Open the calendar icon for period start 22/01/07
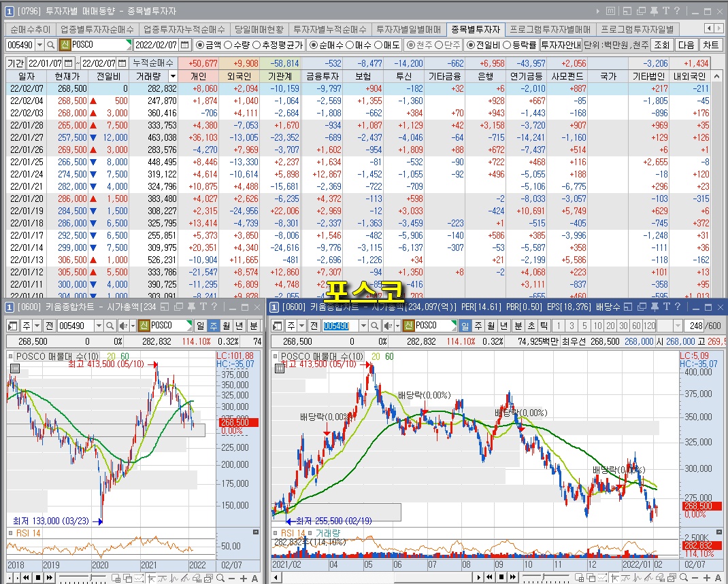 (x=68, y=63)
